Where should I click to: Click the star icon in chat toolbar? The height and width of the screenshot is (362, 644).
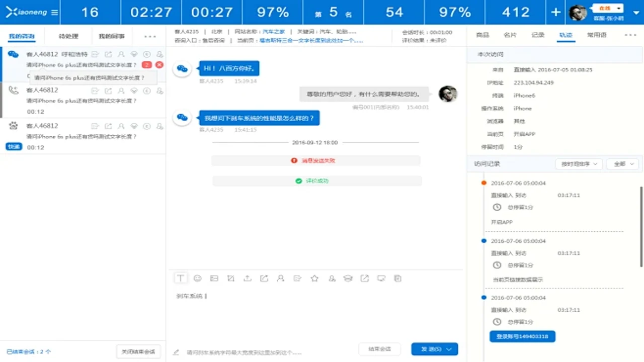point(314,278)
